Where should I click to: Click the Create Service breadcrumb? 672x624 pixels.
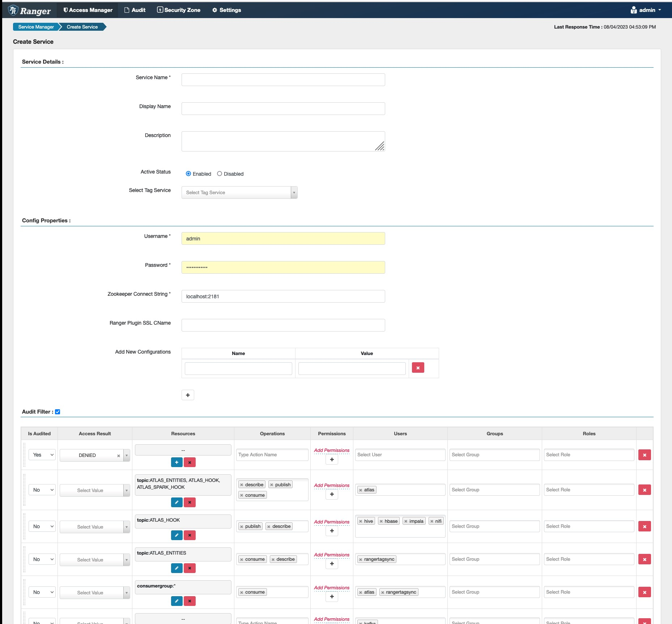(82, 27)
